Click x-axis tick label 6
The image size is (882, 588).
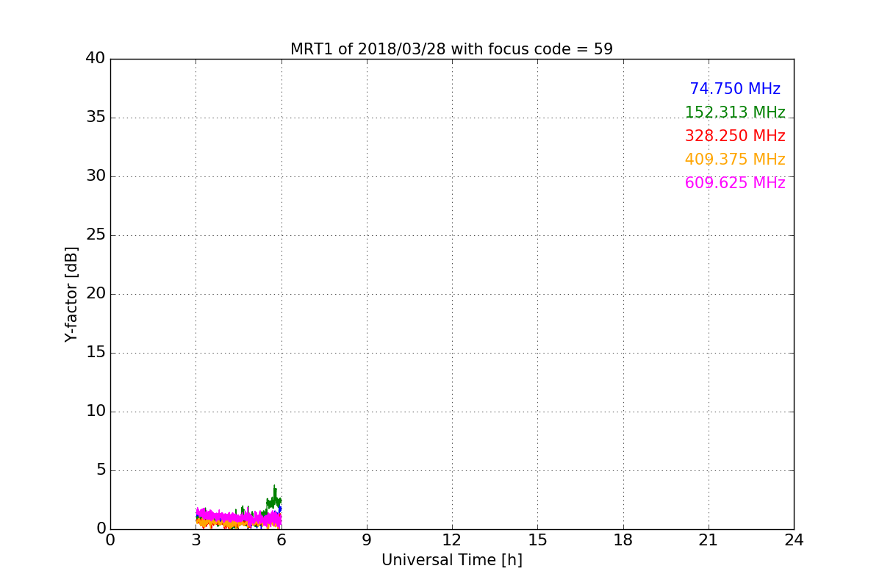tap(282, 540)
